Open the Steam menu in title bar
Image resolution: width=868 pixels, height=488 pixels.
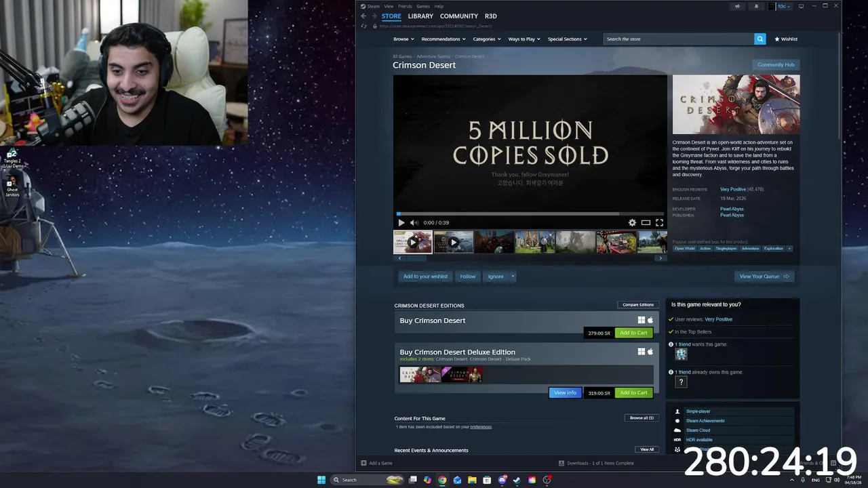tap(373, 6)
